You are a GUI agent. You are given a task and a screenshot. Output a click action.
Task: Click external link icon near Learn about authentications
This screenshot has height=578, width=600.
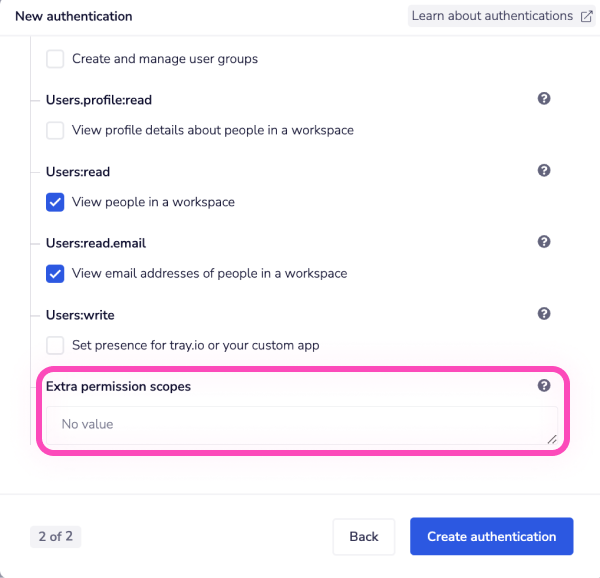[x=587, y=16]
